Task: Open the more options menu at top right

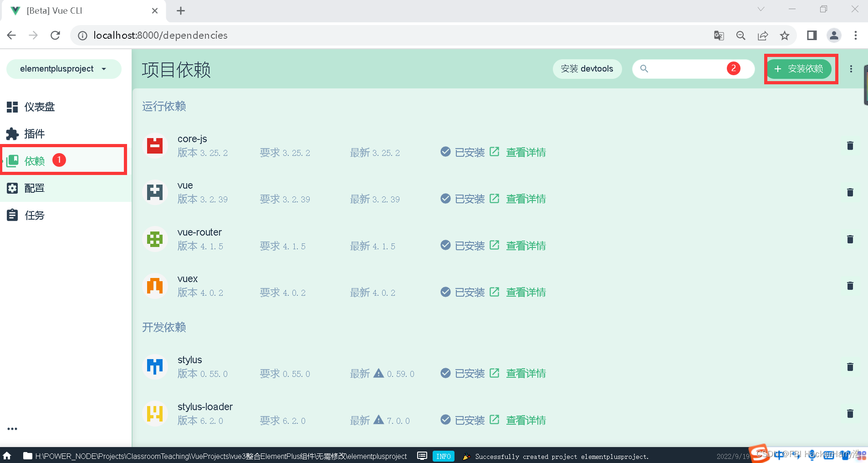Action: (850, 69)
